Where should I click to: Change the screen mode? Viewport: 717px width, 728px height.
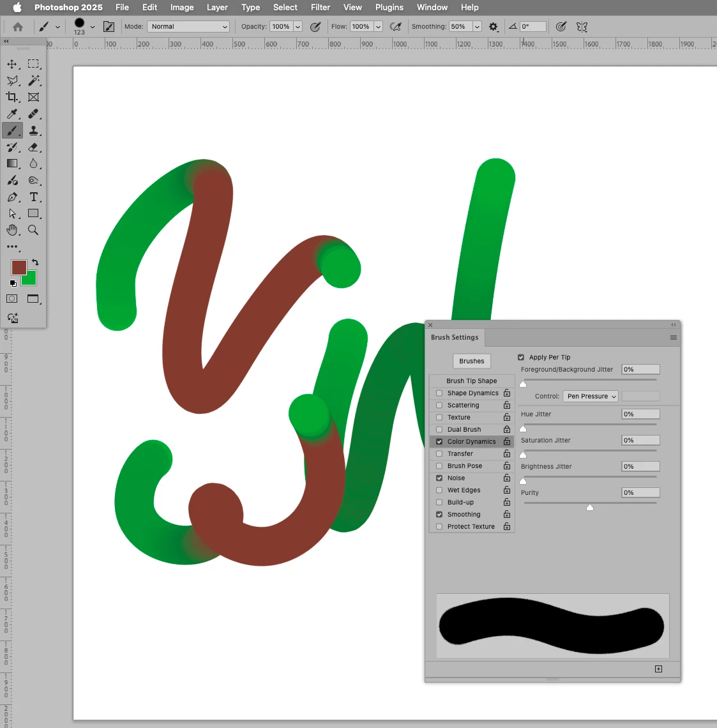point(33,298)
